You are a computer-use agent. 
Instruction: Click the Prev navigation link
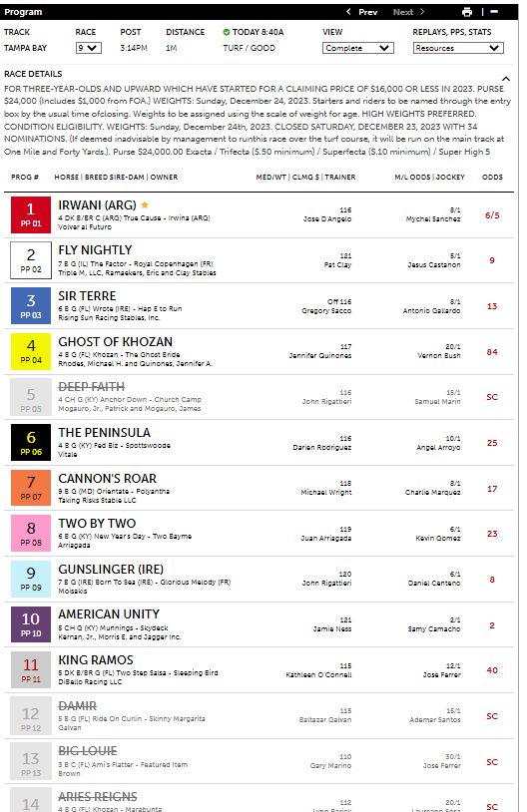(368, 12)
